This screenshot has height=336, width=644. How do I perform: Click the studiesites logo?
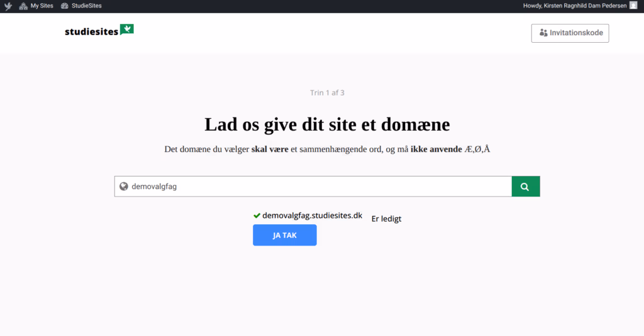pos(99,30)
